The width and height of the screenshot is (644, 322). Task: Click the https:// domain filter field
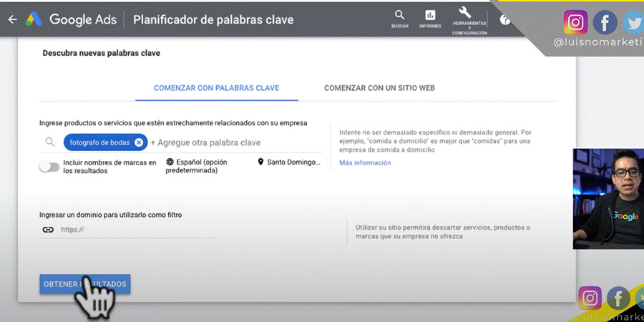point(139,230)
